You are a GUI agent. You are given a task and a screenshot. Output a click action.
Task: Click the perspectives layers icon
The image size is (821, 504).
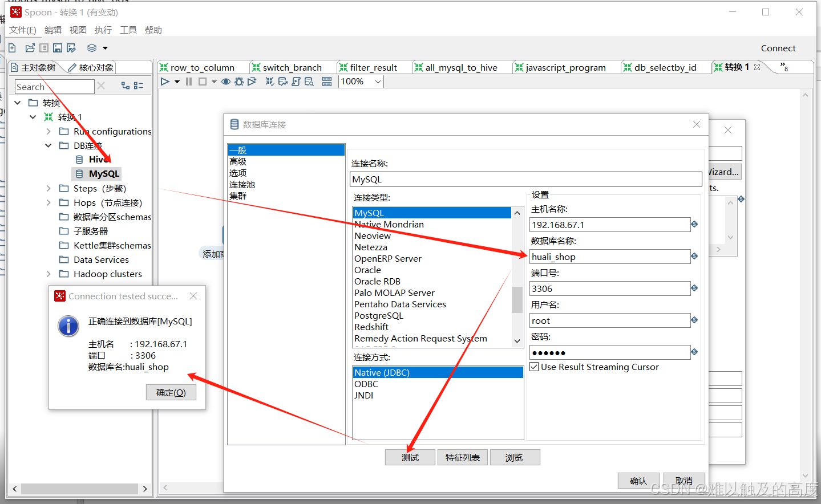[x=92, y=48]
